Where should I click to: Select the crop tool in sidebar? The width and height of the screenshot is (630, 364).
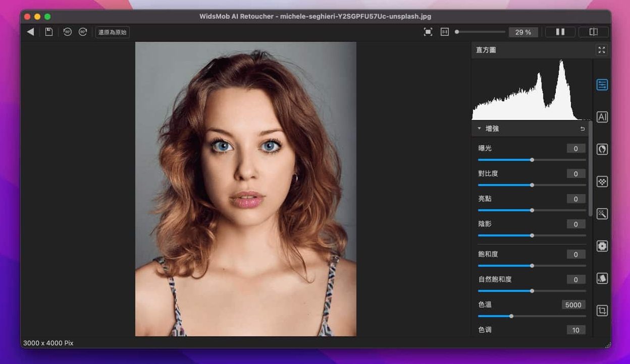click(602, 311)
